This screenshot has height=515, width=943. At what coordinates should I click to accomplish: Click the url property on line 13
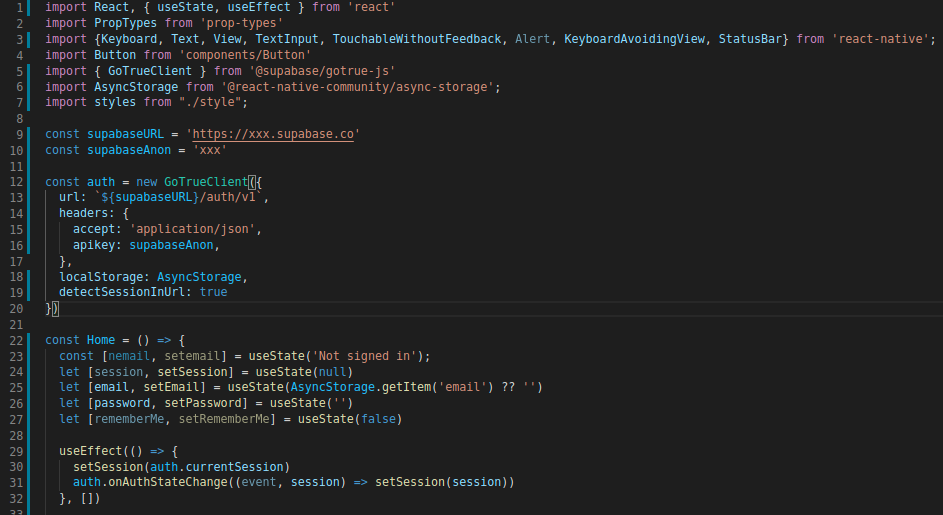pyautogui.click(x=69, y=197)
